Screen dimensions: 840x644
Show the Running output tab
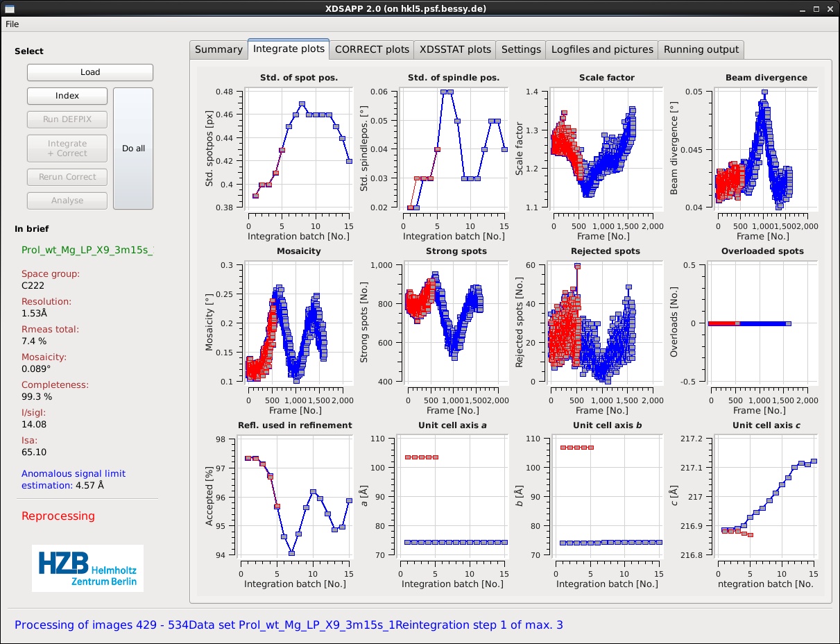701,49
